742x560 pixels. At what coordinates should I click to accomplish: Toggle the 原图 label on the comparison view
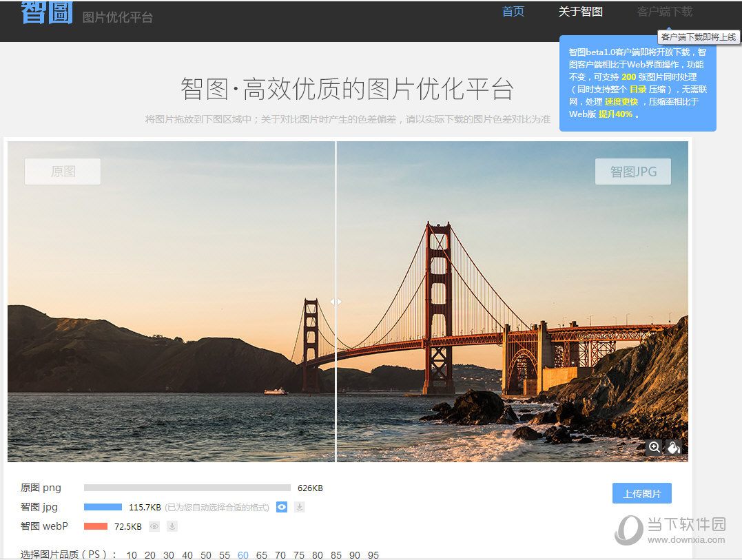(62, 171)
